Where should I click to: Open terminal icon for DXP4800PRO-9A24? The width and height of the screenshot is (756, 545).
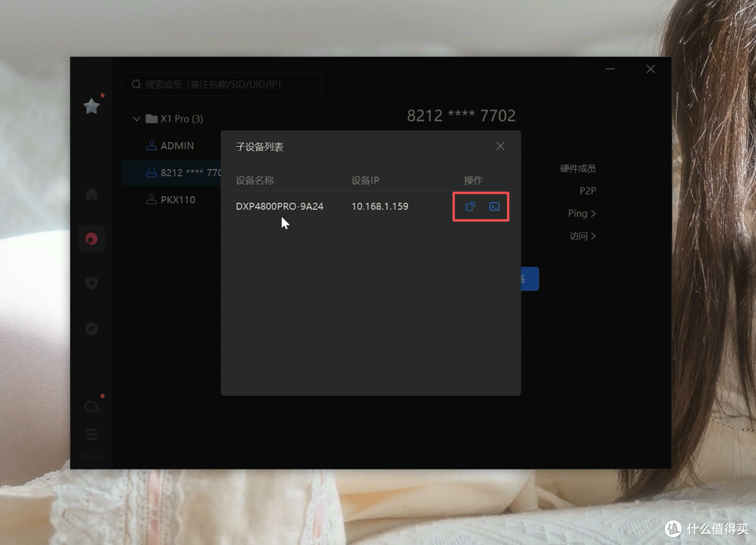(x=494, y=206)
